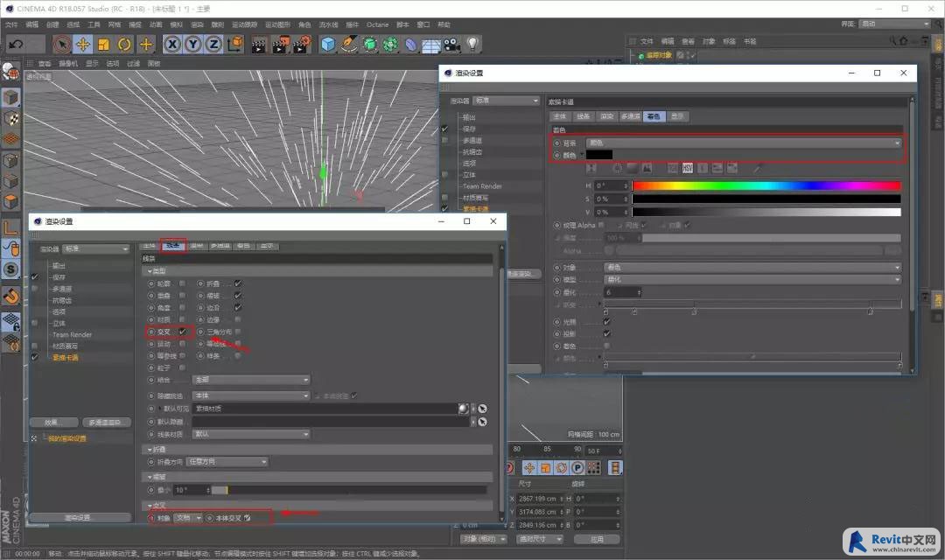Toggle the Triangles (三角分布) line type checkbox
945x560 pixels.
click(x=238, y=332)
